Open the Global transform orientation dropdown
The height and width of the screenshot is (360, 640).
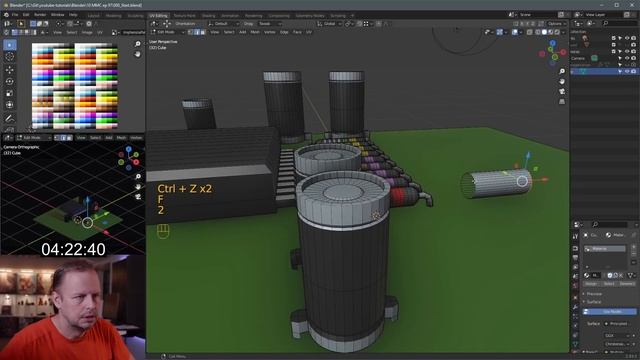(x=329, y=24)
